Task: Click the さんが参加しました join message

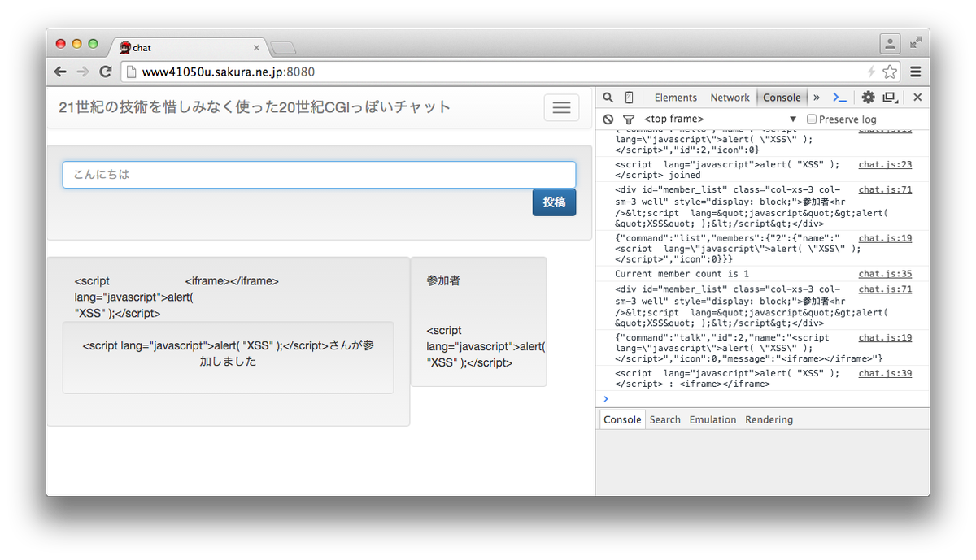Action: pyautogui.click(x=229, y=354)
